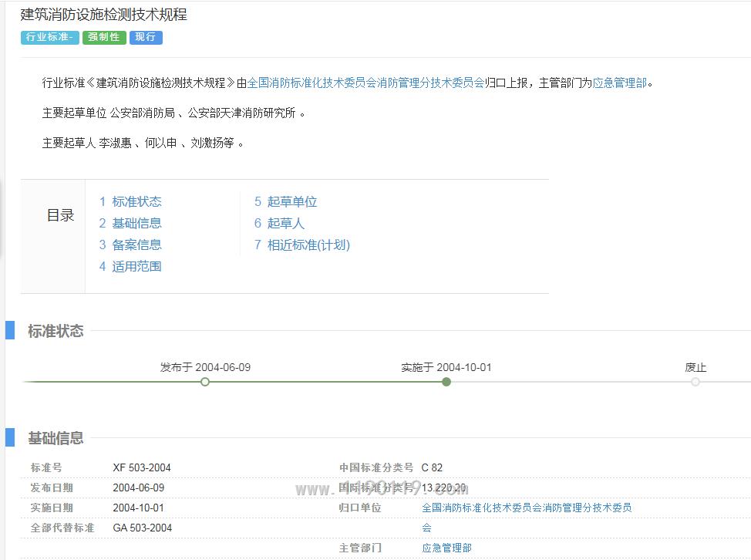Jump to 1 标准状态 in contents
Image resolution: width=751 pixels, height=560 pixels.
[x=130, y=202]
